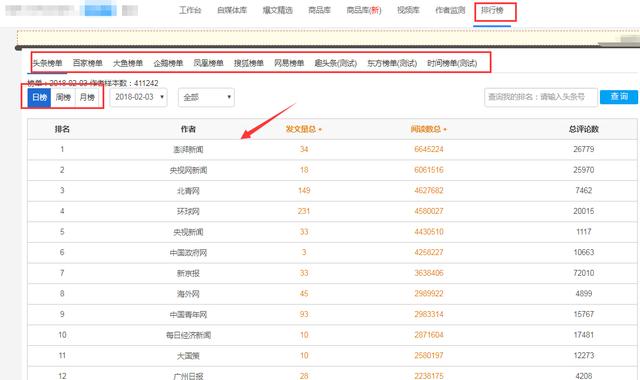Focus the 查询我的排名 search input
This screenshot has height=380, width=640.
point(541,97)
